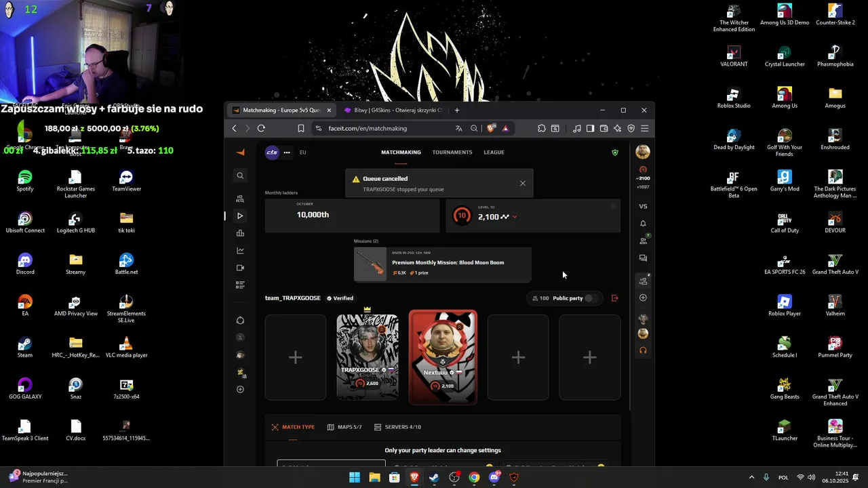868x488 pixels.
Task: Open the notifications bell
Action: coord(643,224)
